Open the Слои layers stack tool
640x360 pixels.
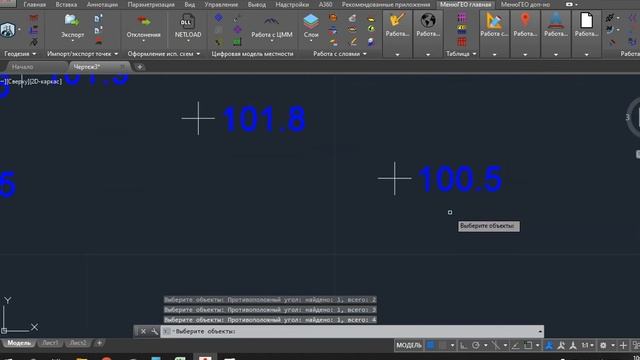(311, 26)
